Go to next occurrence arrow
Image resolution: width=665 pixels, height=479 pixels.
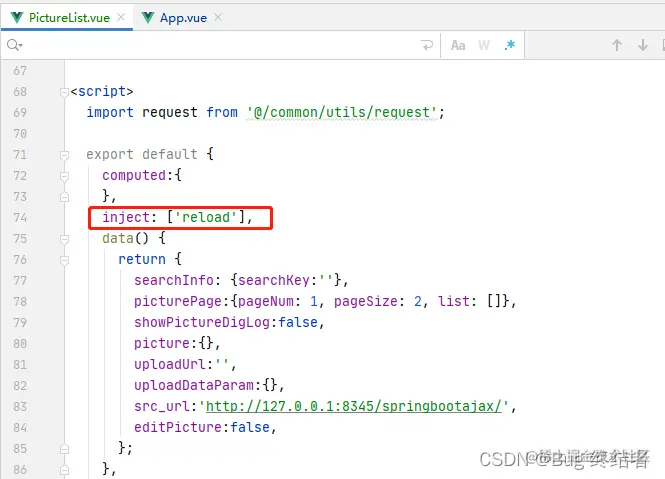coord(643,45)
